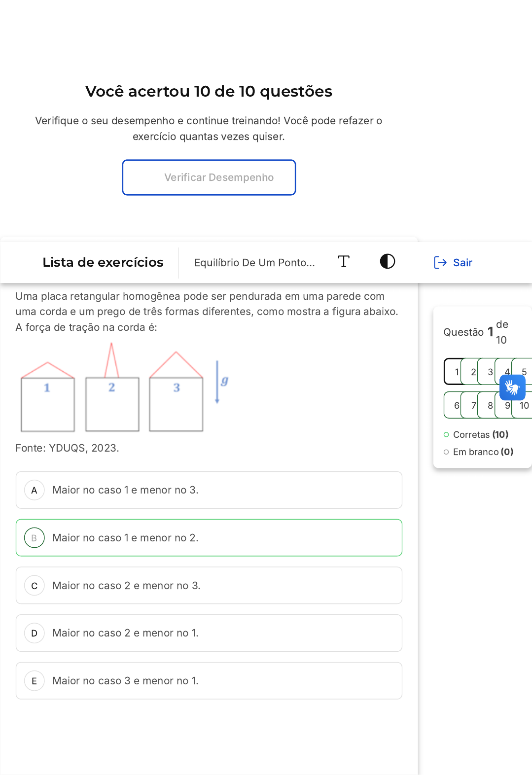This screenshot has width=532, height=775.
Task: Toggle the high contrast mode icon
Action: point(388,261)
